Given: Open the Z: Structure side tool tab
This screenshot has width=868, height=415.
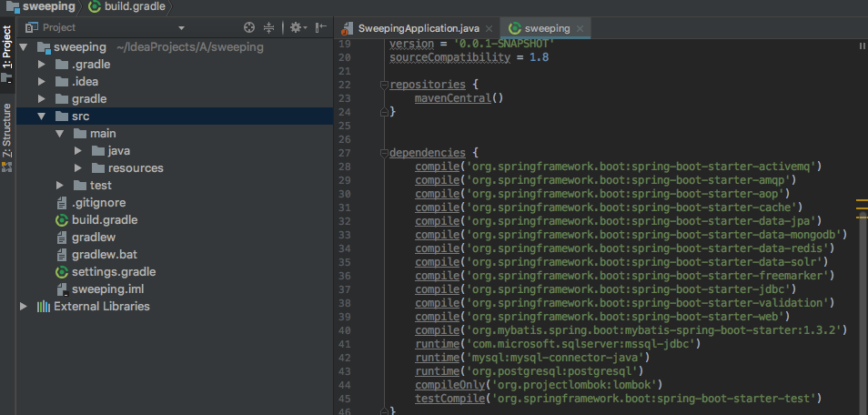Looking at the screenshot, I should (x=6, y=137).
